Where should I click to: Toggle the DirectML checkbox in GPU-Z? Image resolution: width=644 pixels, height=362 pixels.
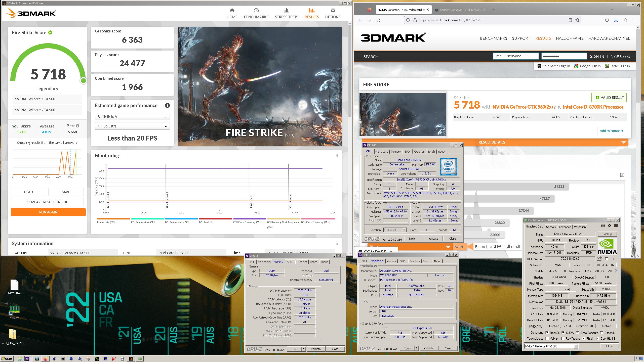coord(602,333)
